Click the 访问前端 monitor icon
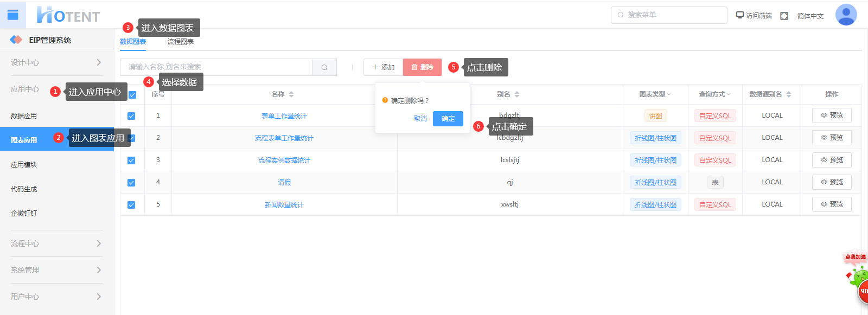Viewport: 868px width, 315px height. tap(739, 15)
